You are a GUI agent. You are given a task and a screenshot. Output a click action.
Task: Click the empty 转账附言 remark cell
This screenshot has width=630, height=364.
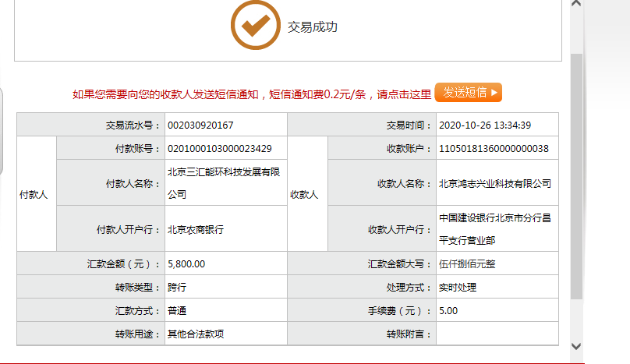coord(497,334)
